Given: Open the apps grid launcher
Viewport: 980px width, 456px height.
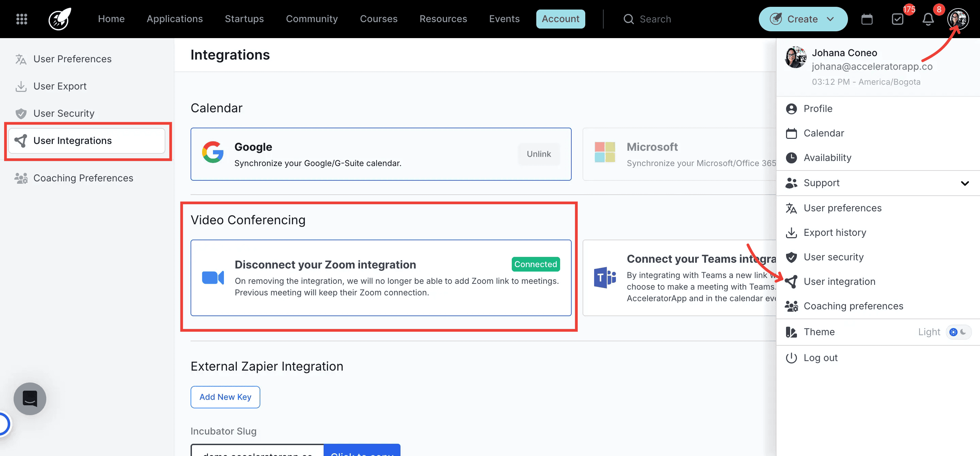Looking at the screenshot, I should click(x=22, y=19).
